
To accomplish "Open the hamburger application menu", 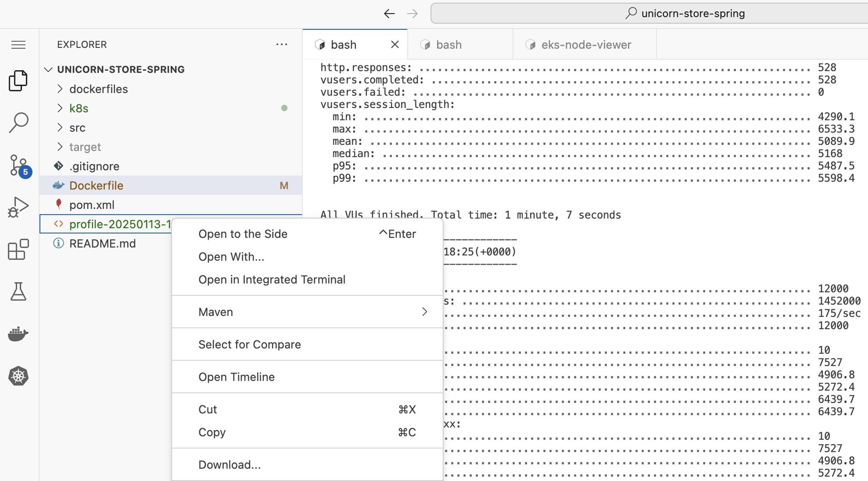I will [x=18, y=45].
